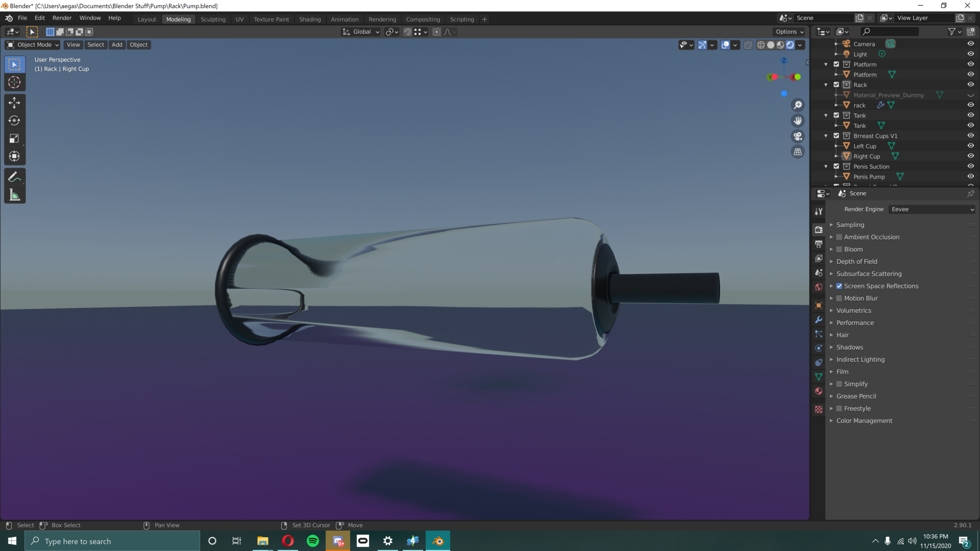
Task: Open the Object properties tab
Action: 819,305
